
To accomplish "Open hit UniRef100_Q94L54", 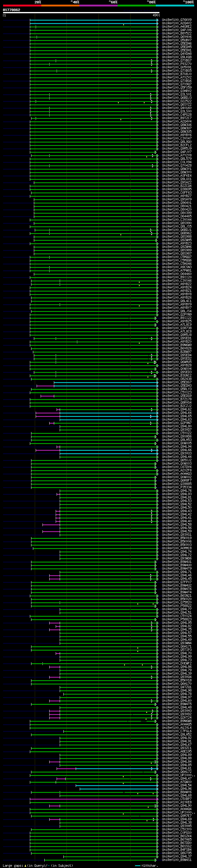I will pyautogui.click(x=177, y=785).
